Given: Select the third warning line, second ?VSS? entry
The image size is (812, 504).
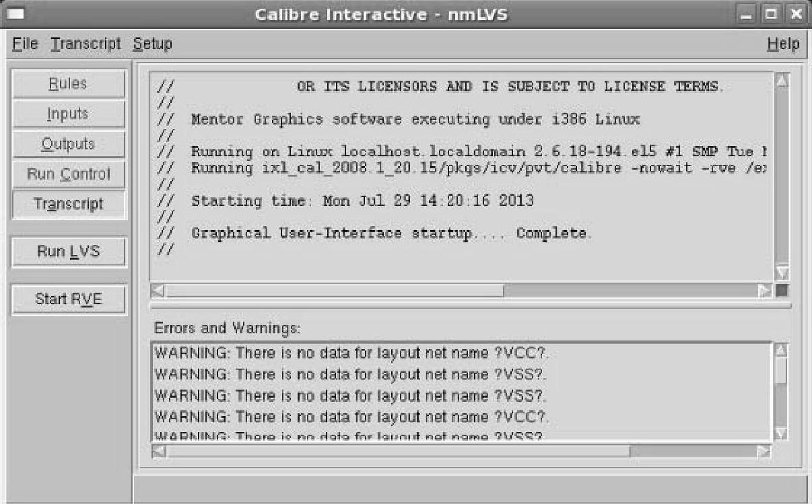Looking at the screenshot, I should [351, 396].
